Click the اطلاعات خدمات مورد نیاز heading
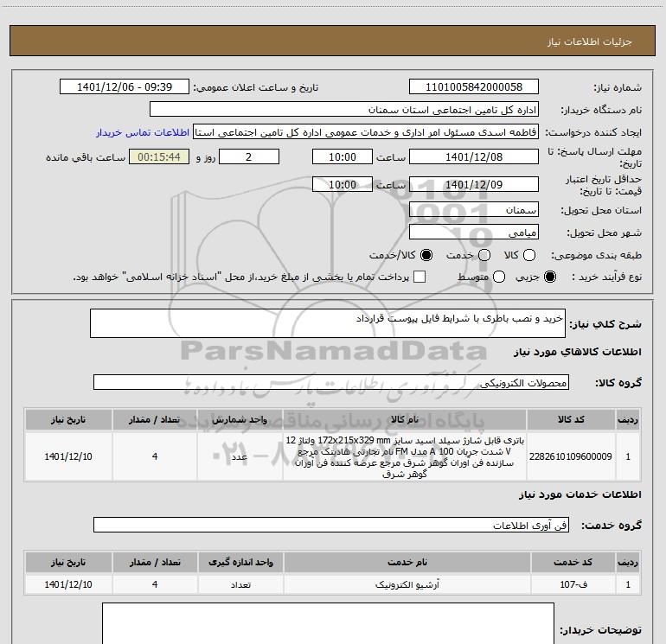The image size is (666, 644). click(x=580, y=494)
